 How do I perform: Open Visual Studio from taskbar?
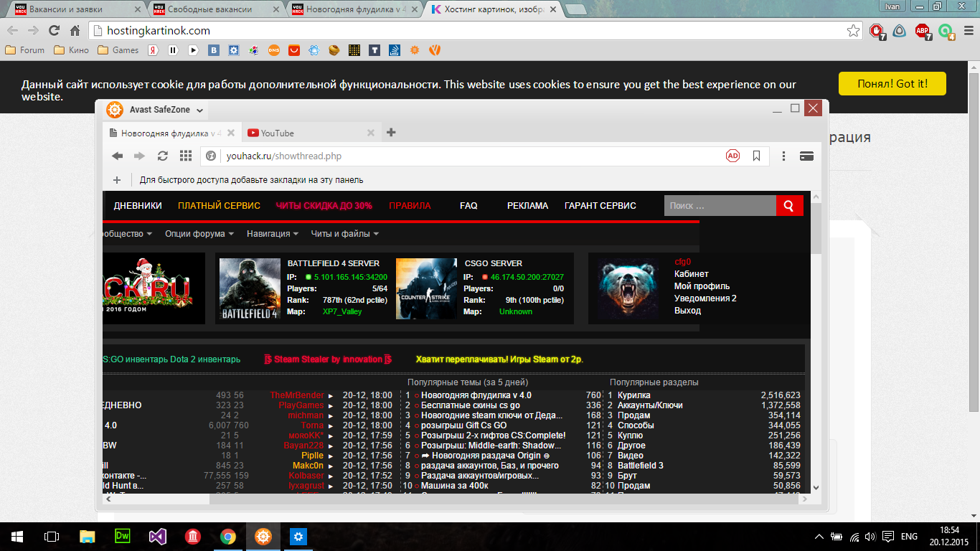click(158, 536)
